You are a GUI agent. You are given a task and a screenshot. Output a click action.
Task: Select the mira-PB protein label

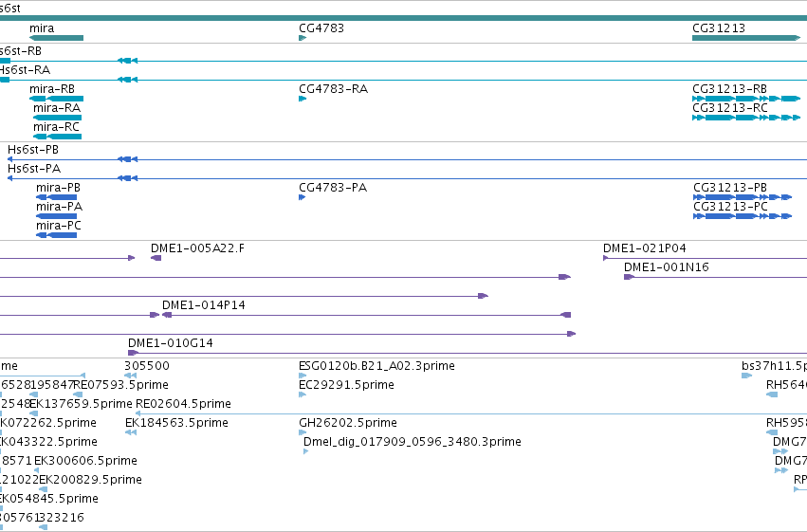click(58, 188)
